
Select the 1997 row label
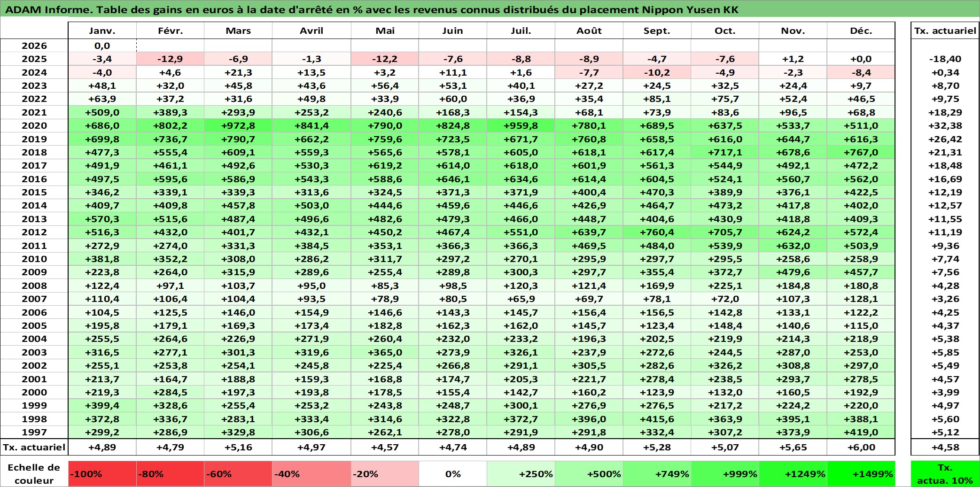point(34,432)
